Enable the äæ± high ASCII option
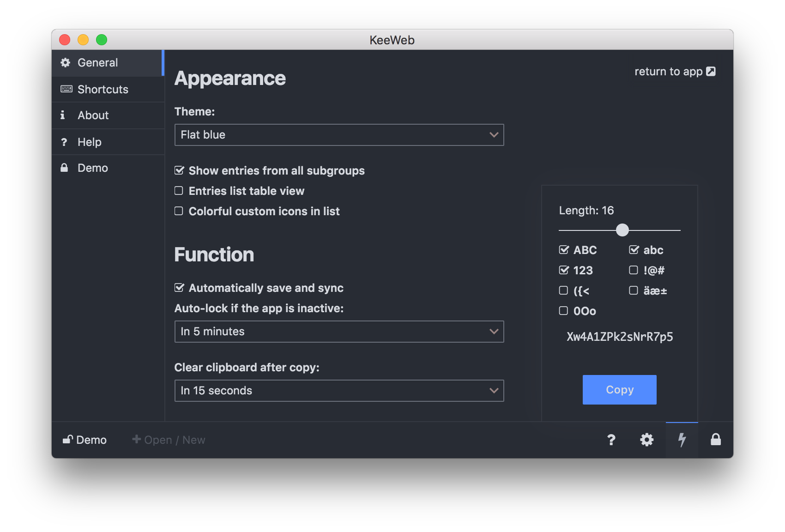This screenshot has height=532, width=785. point(634,290)
